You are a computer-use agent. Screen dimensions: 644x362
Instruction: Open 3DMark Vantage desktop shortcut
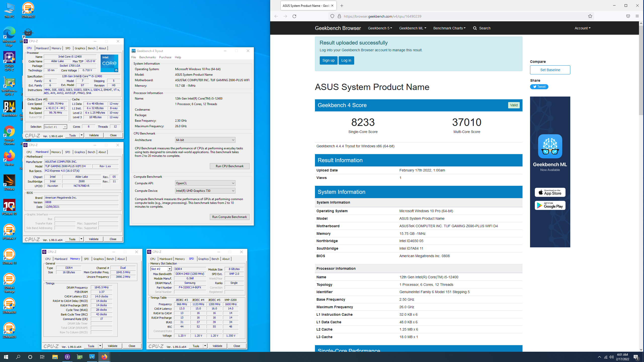[9, 283]
